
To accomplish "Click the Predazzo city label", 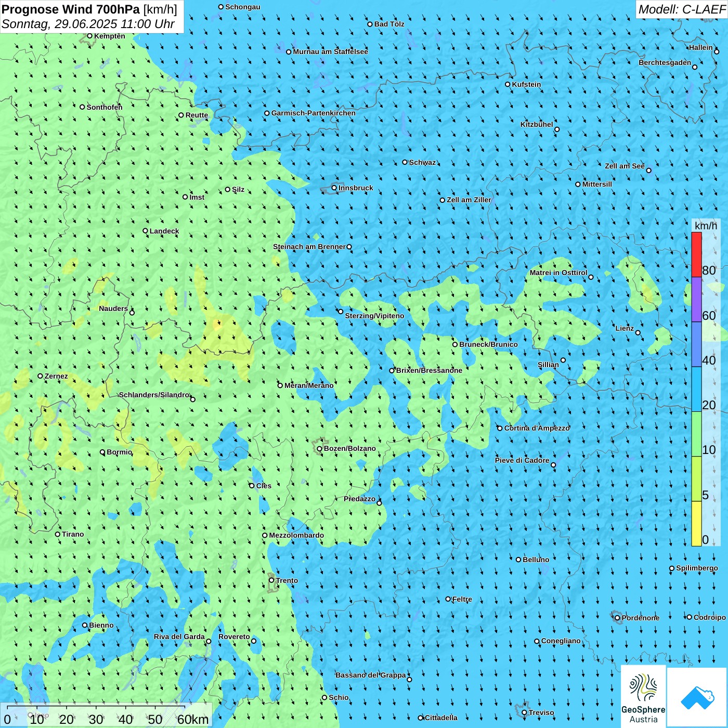I will [x=359, y=499].
